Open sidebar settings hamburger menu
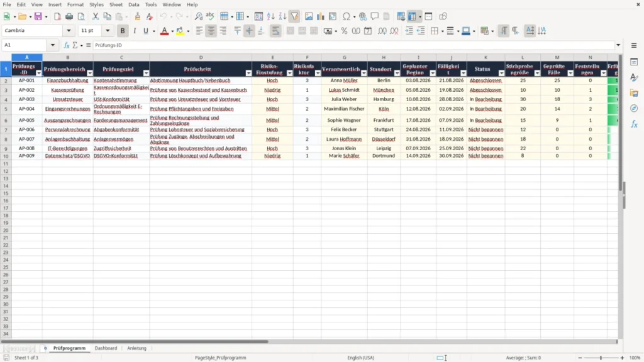The width and height of the screenshot is (644, 362). coord(634,45)
